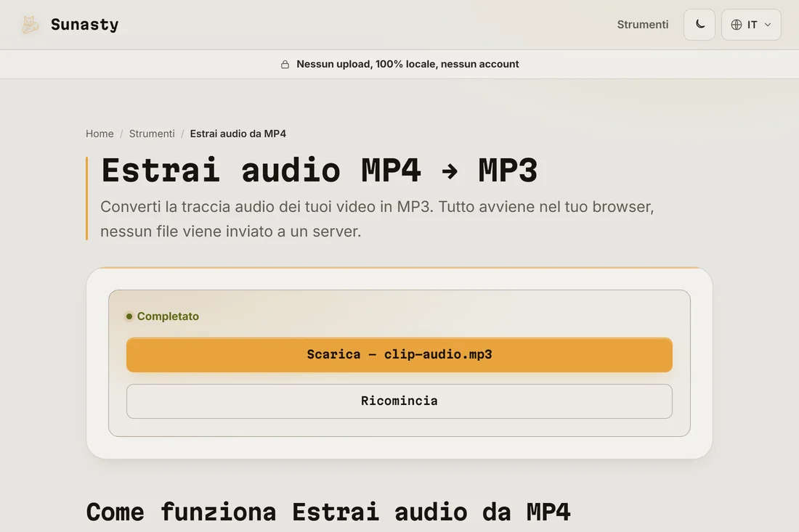
Task: Expand the IT language dropdown
Action: pyautogui.click(x=751, y=25)
